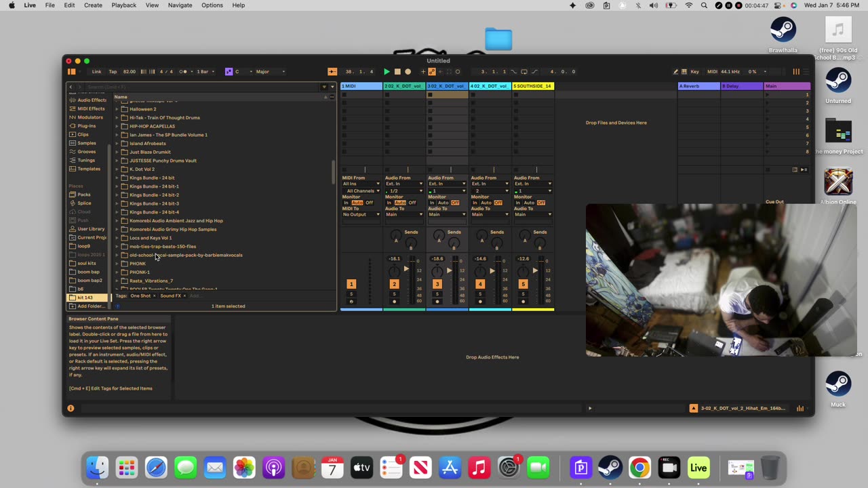The width and height of the screenshot is (868, 488).
Task: Toggle track 5 activator button
Action: tap(523, 284)
